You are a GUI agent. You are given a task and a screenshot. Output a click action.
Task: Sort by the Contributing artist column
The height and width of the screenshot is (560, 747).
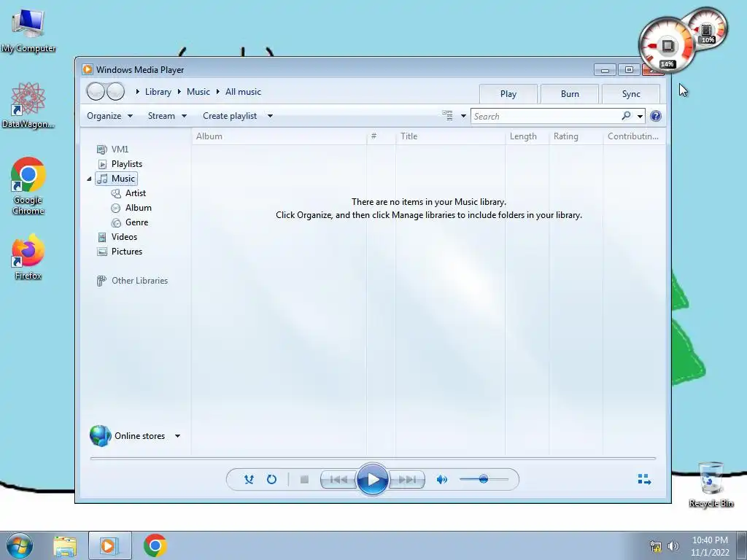pyautogui.click(x=634, y=136)
